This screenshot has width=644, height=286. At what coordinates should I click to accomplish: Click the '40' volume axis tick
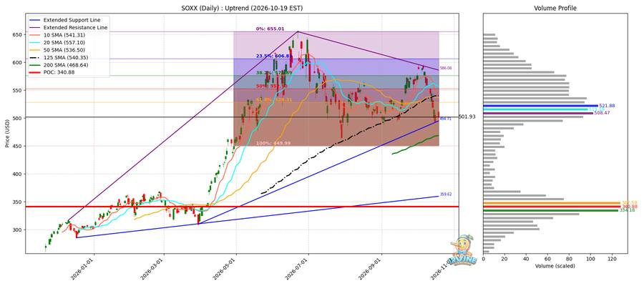[x=527, y=259]
